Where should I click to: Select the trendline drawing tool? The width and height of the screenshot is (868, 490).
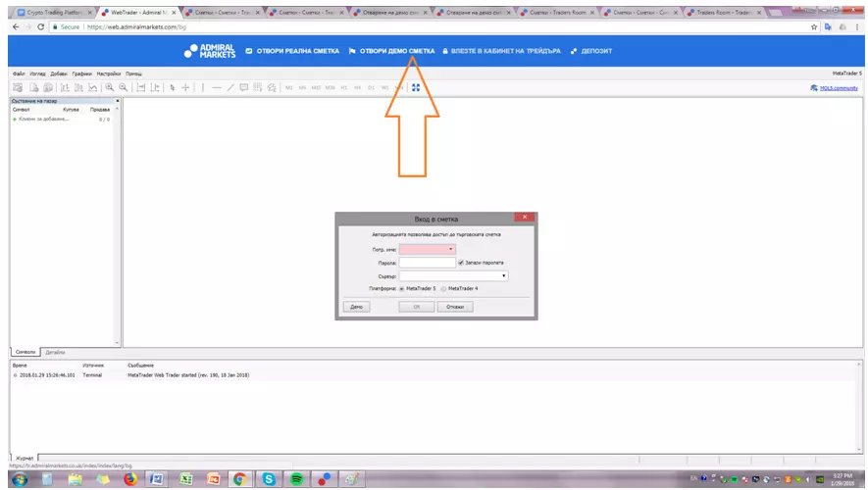(230, 87)
